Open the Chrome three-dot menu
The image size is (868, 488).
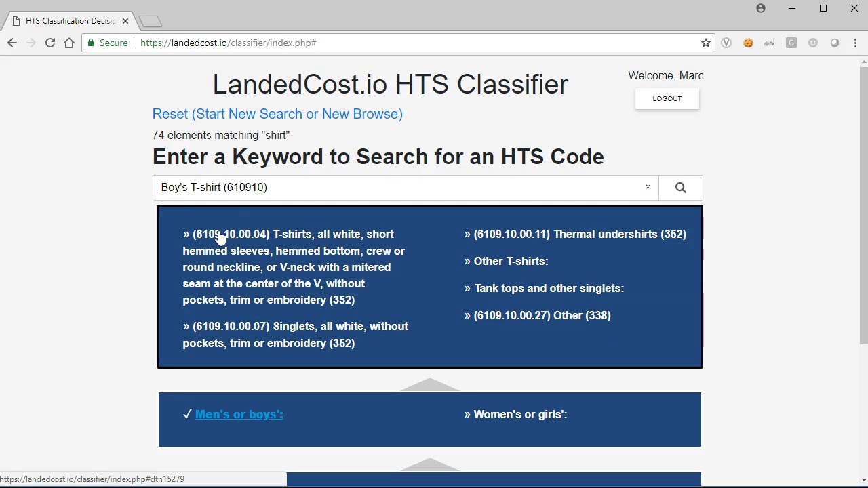[x=856, y=43]
